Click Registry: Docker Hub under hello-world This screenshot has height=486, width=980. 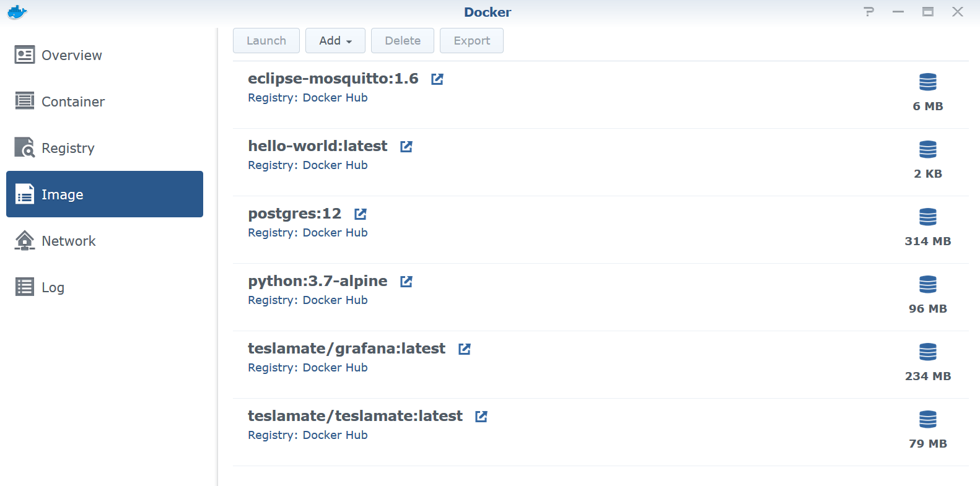[308, 165]
